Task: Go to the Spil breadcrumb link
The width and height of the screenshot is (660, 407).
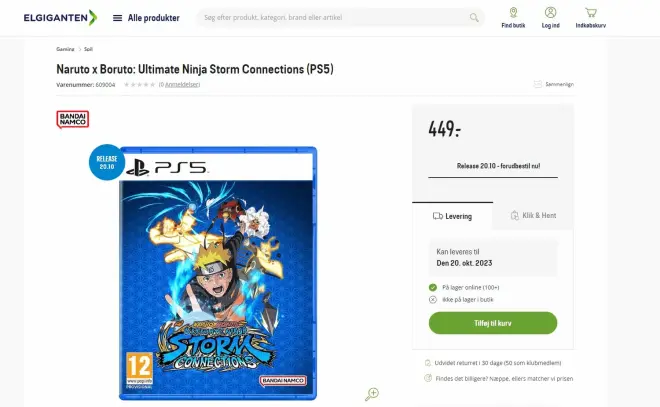Action: click(x=88, y=48)
